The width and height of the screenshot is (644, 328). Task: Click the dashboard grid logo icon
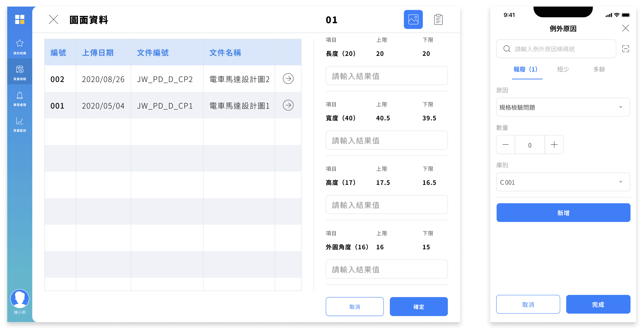coord(20,20)
